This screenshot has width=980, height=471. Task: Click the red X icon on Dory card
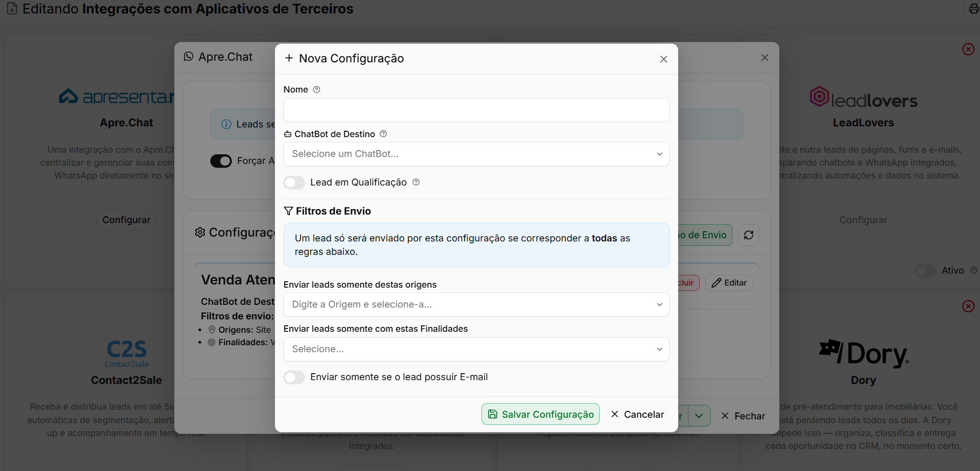coord(968,306)
